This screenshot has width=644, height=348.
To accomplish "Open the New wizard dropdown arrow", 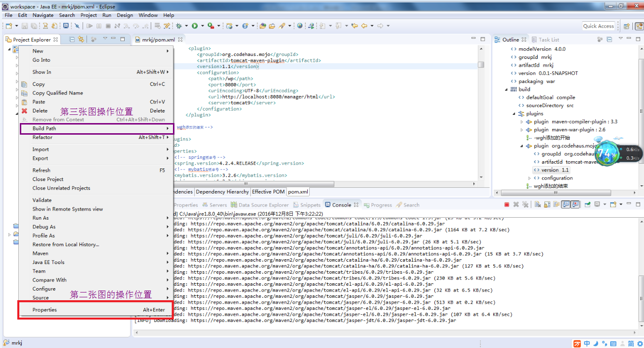I will point(16,26).
